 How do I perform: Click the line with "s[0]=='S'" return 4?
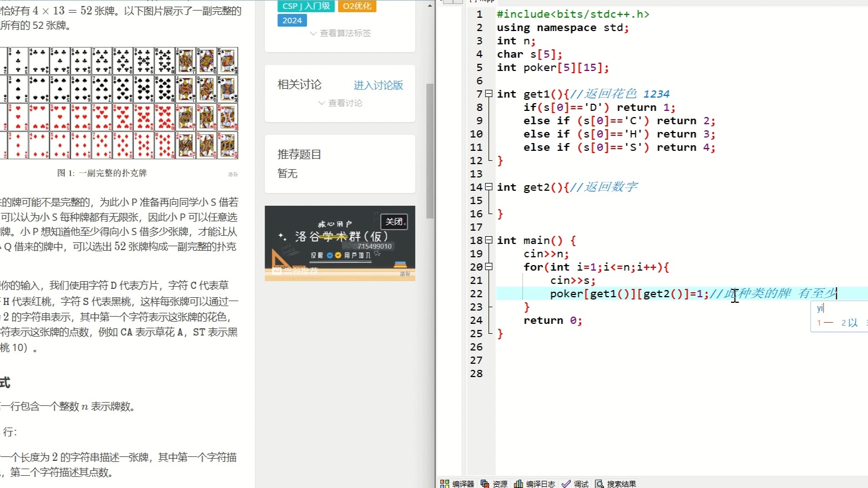point(619,148)
